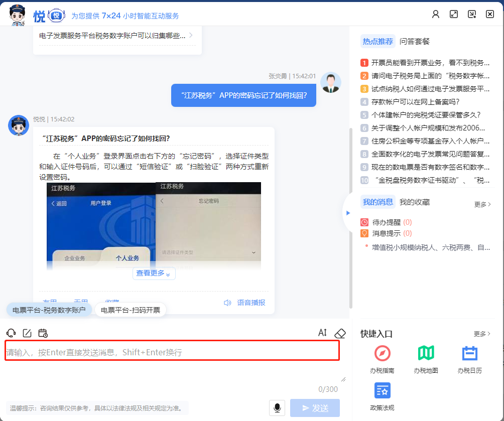This screenshot has width=504, height=421.
Task: Open the user profile icon
Action: (436, 14)
